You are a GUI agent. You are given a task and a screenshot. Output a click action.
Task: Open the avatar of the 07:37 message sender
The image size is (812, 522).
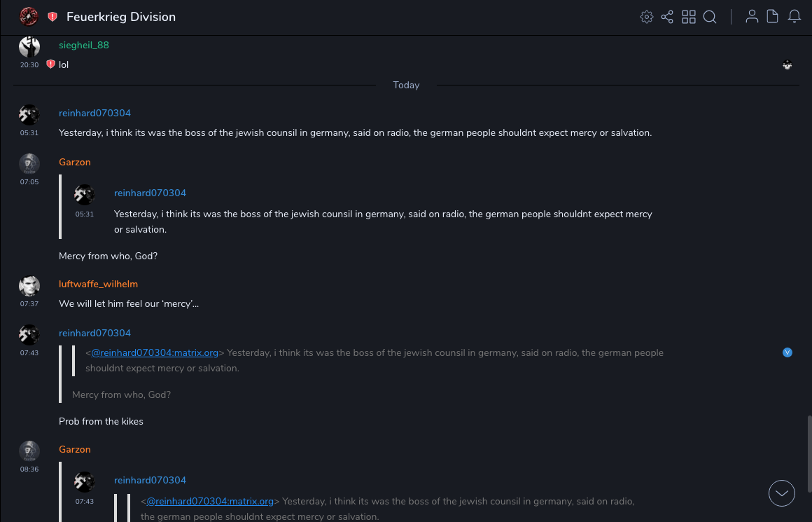(x=29, y=286)
